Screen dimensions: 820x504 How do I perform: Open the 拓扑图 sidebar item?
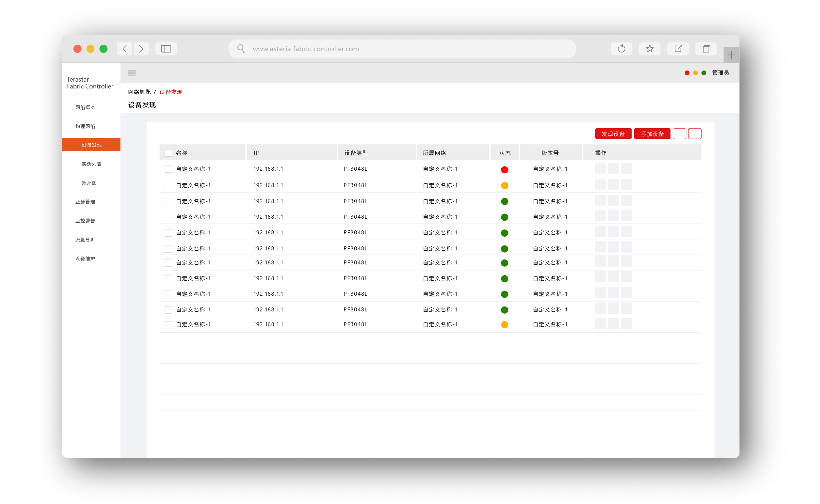pos(89,183)
